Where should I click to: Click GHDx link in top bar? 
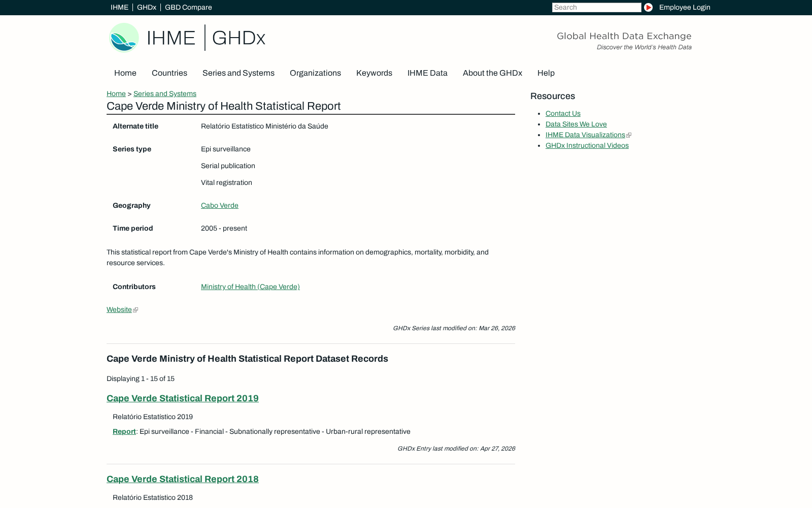tap(147, 8)
